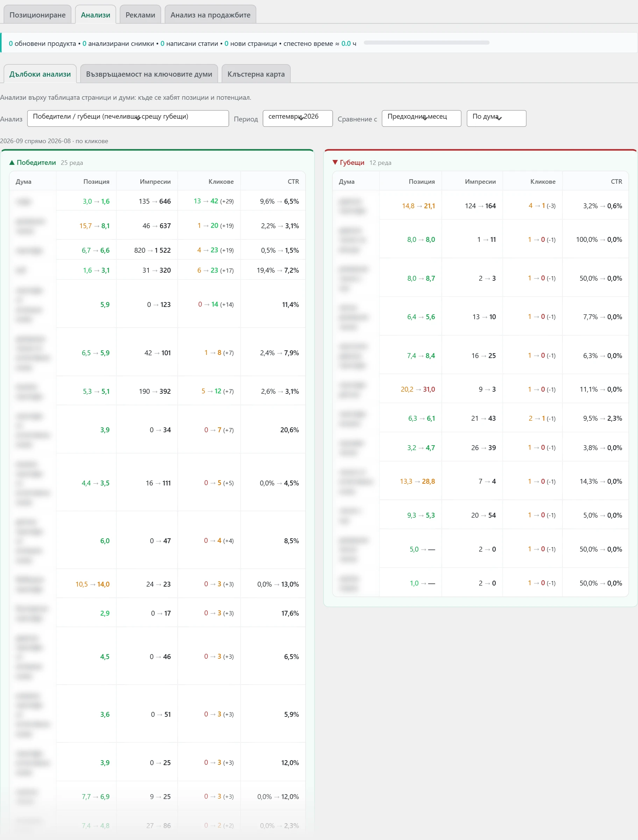Click the green up-triangle Победители icon
This screenshot has width=638, height=840.
point(12,162)
